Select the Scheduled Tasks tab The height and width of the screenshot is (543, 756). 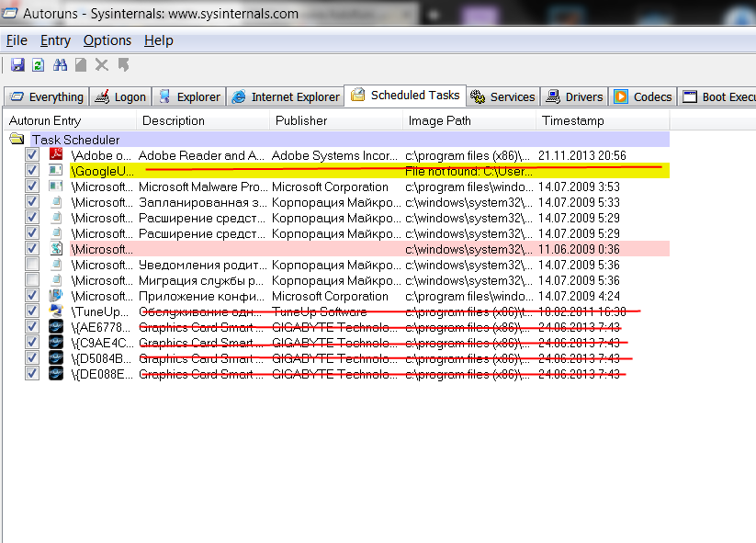405,95
